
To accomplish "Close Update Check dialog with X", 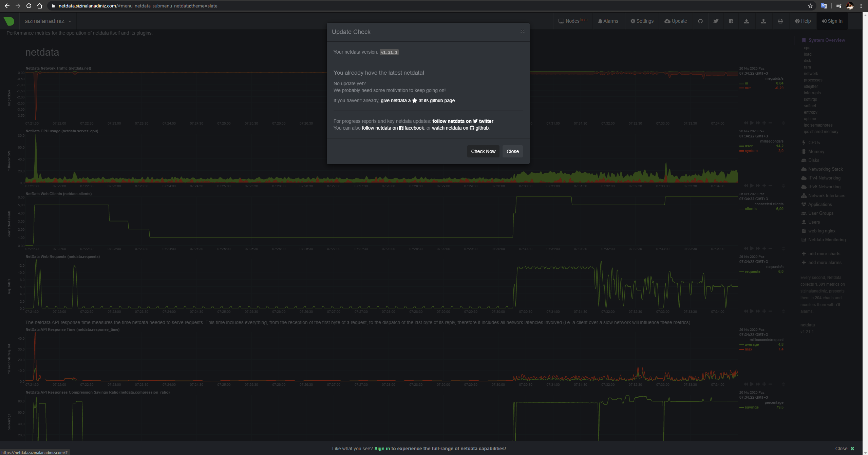I will click(522, 32).
